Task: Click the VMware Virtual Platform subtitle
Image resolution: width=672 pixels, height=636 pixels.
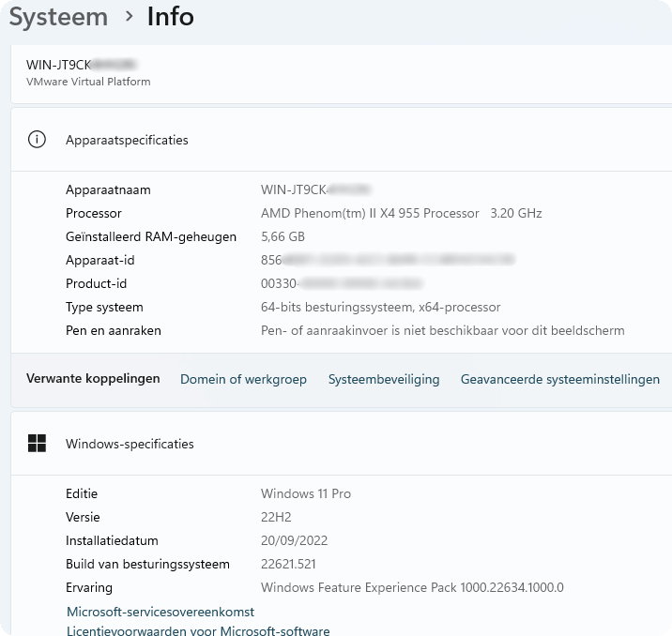Action: (88, 82)
